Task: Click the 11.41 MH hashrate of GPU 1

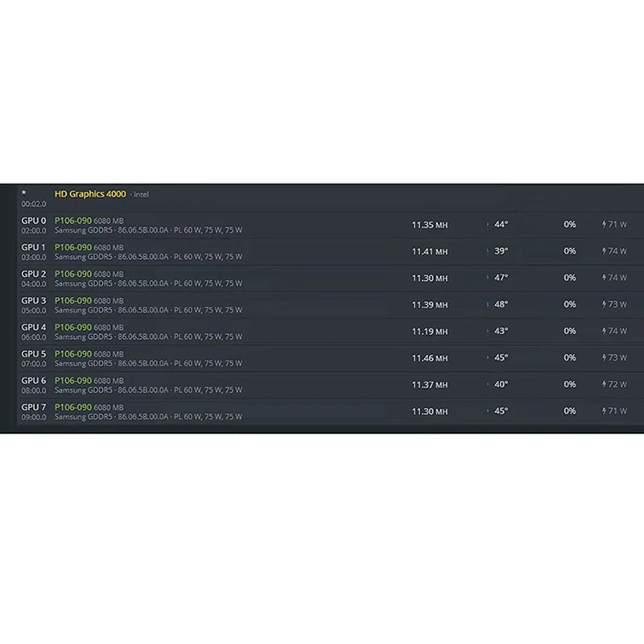Action: pos(429,252)
